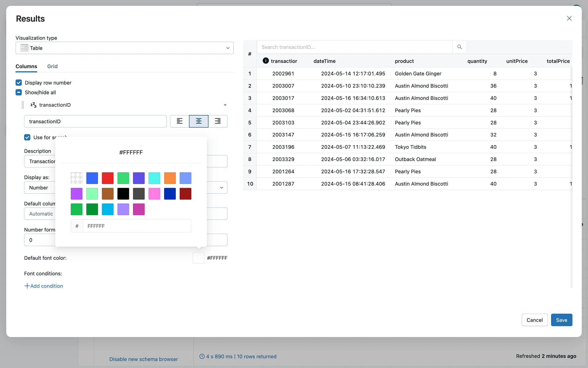The image size is (588, 368).
Task: Open the Visualization type dropdown
Action: pos(124,48)
